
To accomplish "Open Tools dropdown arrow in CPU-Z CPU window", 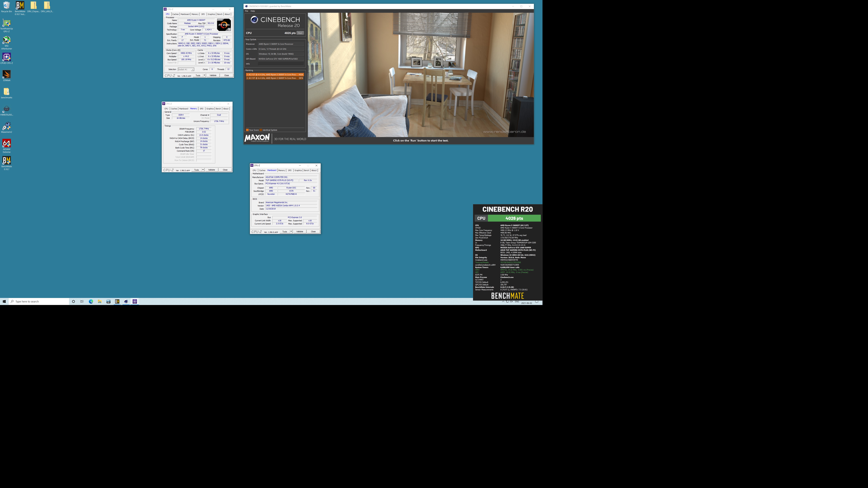I will click(x=204, y=75).
